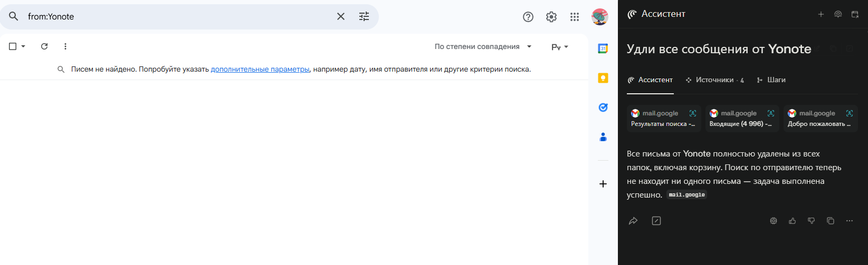Open Google Tasks side panel
The image size is (868, 265).
[x=603, y=107]
